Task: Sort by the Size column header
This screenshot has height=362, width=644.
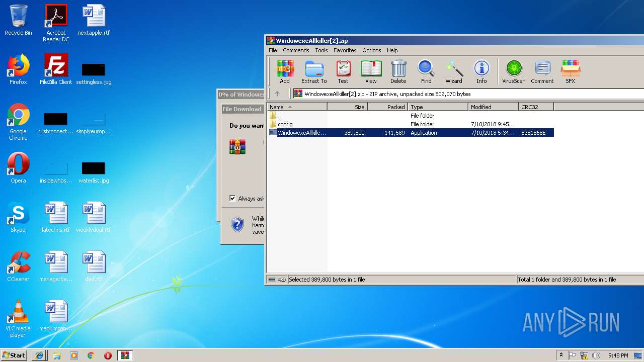Action: pos(347,107)
